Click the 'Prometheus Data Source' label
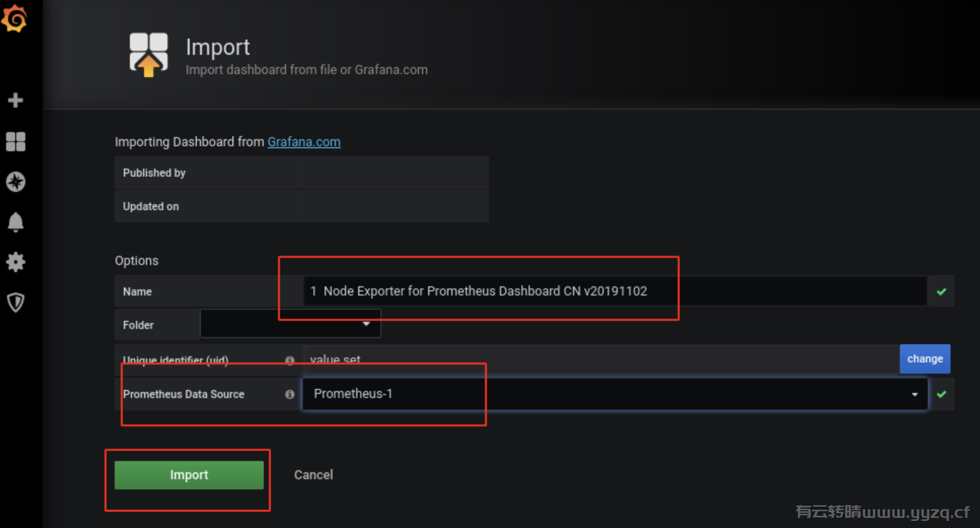 pyautogui.click(x=184, y=394)
